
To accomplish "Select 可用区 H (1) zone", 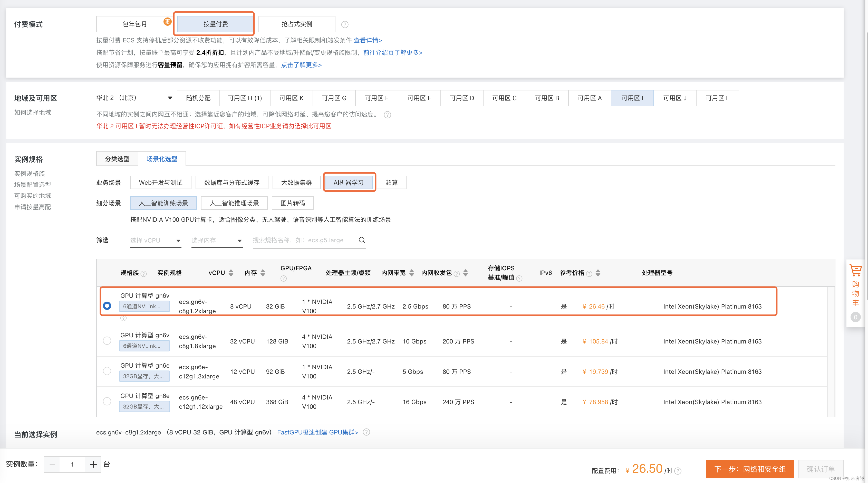I will 245,98.
